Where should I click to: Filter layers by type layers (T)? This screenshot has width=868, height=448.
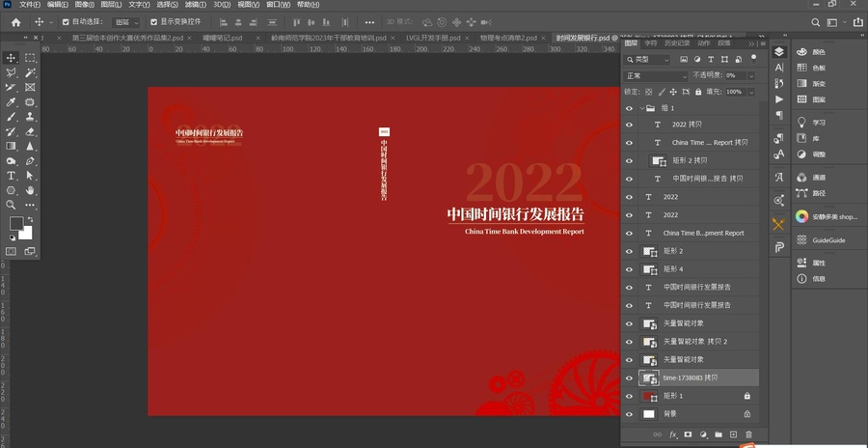click(712, 59)
